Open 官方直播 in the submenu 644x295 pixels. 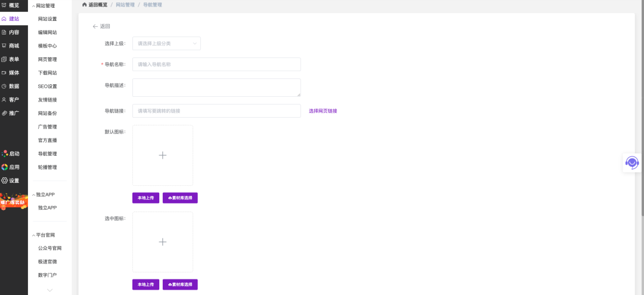47,140
